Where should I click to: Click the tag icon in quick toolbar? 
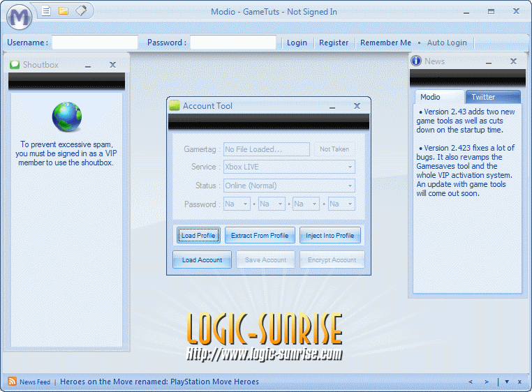81,11
